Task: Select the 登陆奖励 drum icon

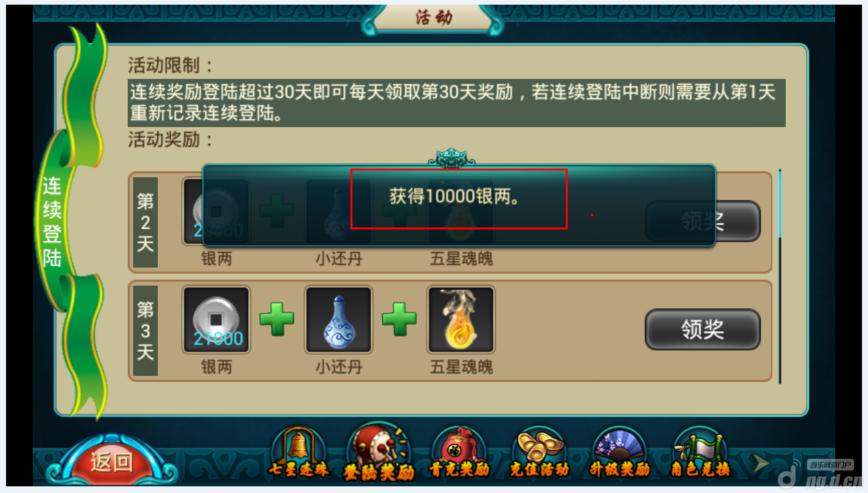Action: (x=378, y=453)
